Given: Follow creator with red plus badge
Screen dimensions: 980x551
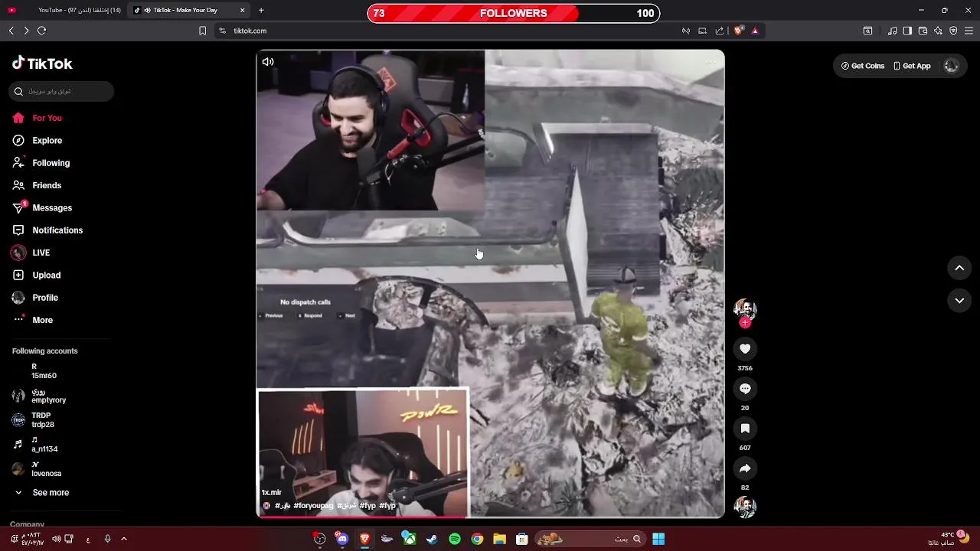Looking at the screenshot, I should [745, 323].
